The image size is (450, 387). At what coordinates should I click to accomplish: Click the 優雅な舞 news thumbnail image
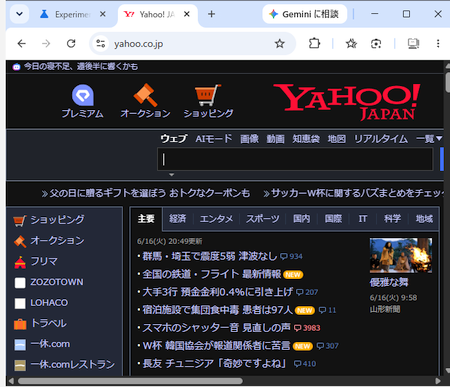(x=401, y=255)
